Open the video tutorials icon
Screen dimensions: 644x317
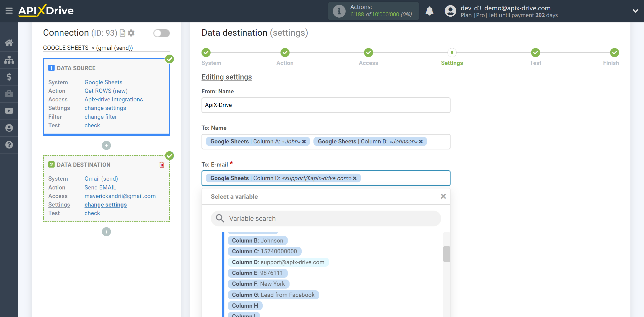click(x=9, y=111)
